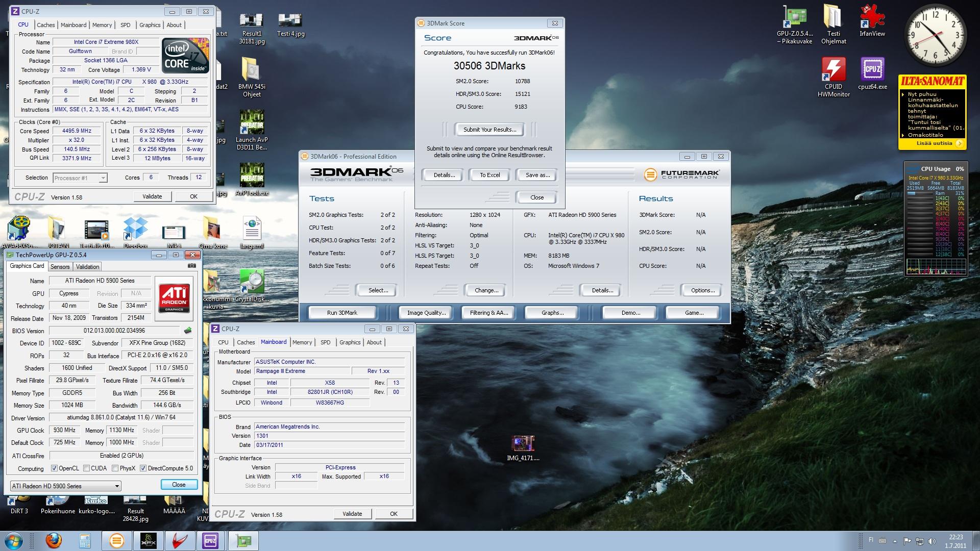Viewport: 980px width, 551px height.
Task: Click Close button in GPU-Z
Action: point(179,485)
